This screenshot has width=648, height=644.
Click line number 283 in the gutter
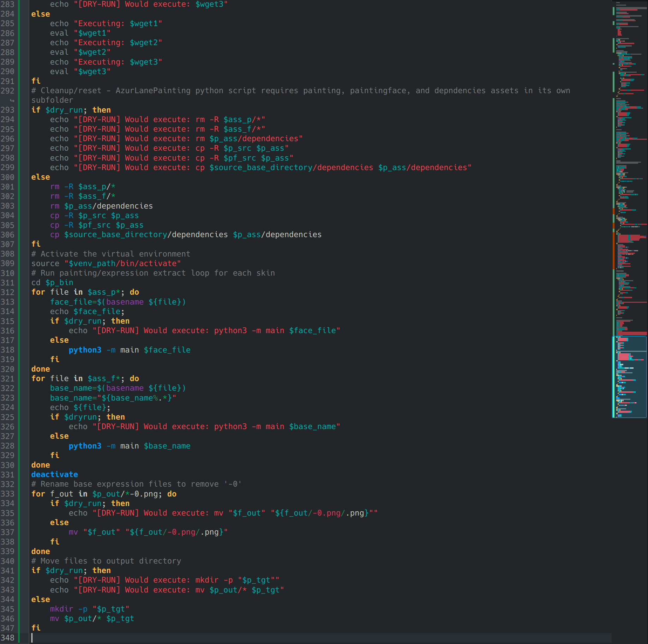(7, 4)
